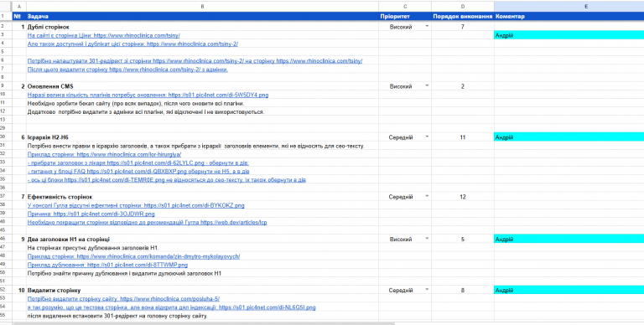Viewport: 644px width, 325px height.
Task: Select the Андрій comment in row 30
Action: pos(569,137)
